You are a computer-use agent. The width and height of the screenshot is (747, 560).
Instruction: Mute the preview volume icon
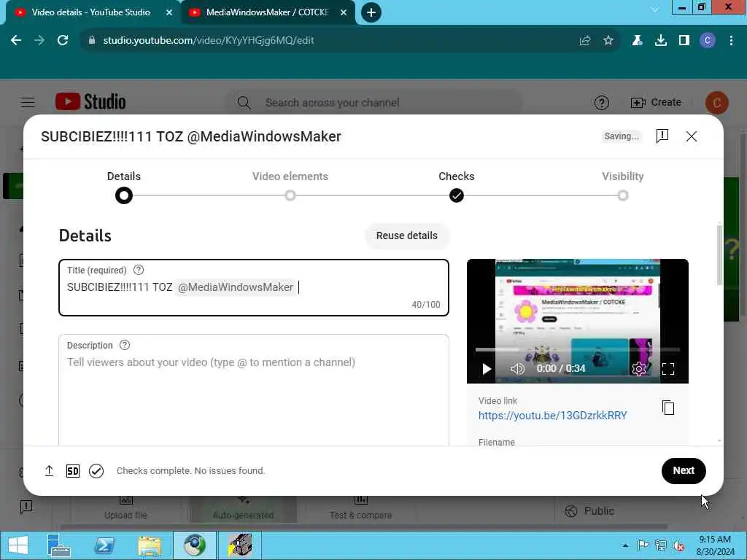517,369
